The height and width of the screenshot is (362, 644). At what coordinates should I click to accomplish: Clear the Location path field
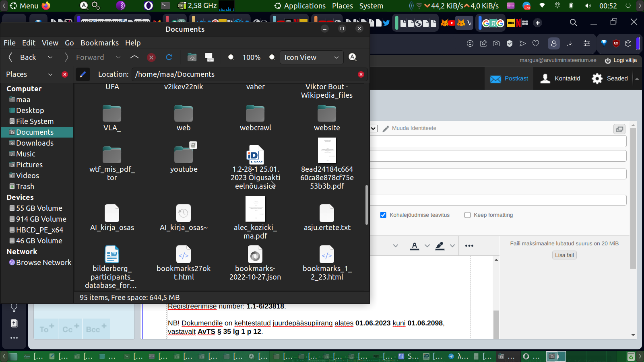coord(361,74)
